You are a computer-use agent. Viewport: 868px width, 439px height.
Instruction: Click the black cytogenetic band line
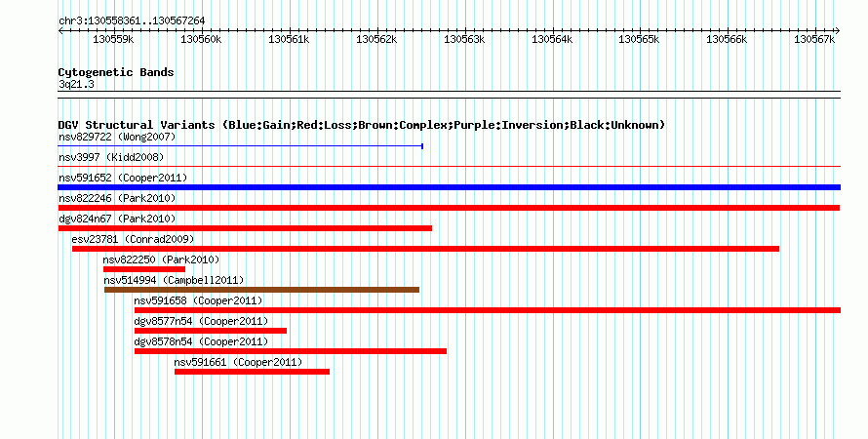tap(450, 95)
